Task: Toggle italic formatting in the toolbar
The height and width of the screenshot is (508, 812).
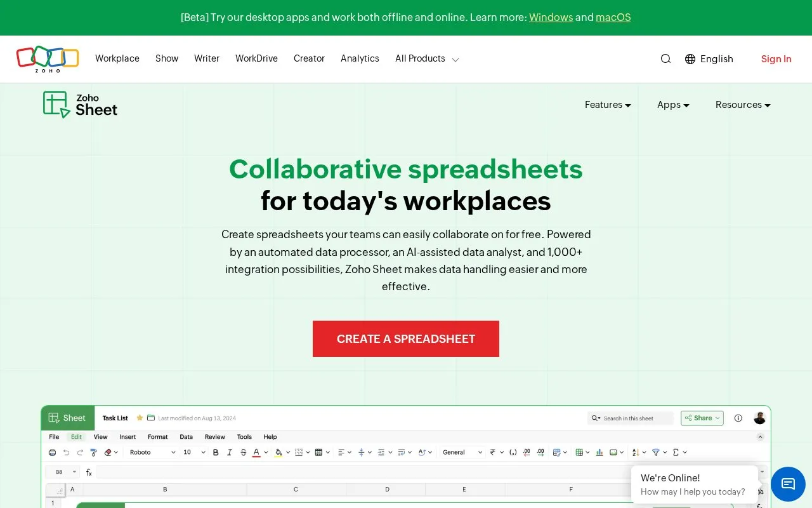Action: pyautogui.click(x=230, y=453)
